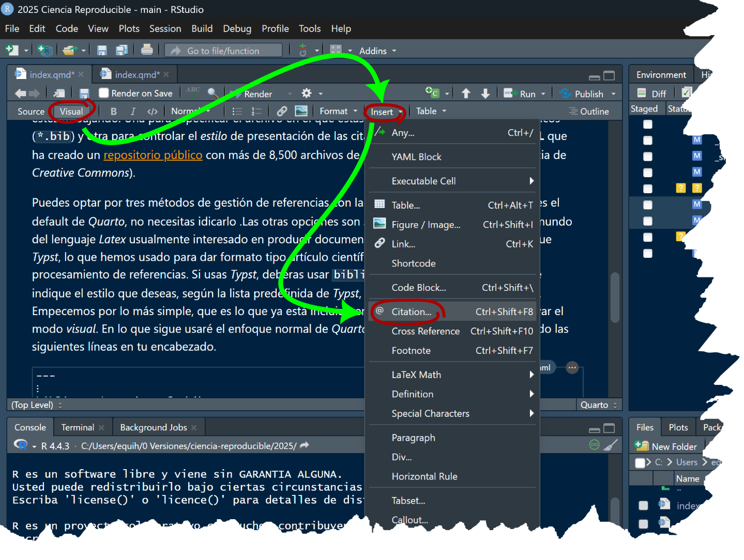Switch to Source editor mode
The height and width of the screenshot is (560, 744).
tap(31, 112)
